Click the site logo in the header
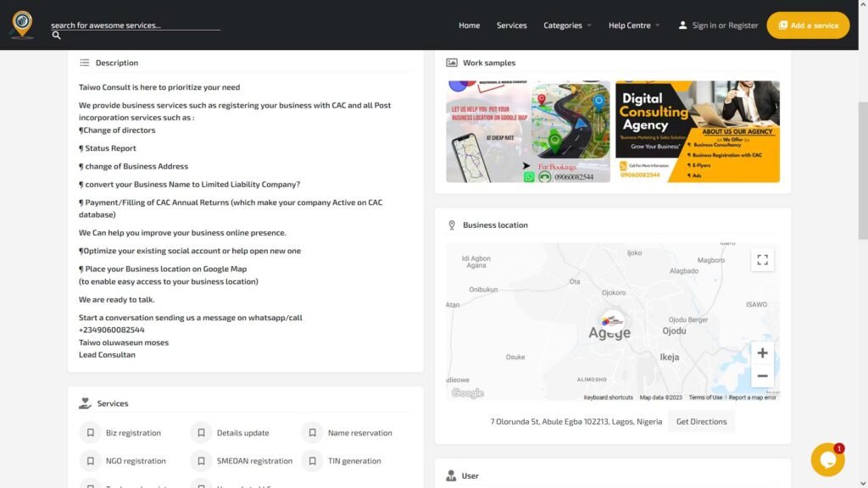This screenshot has width=868, height=488. click(x=24, y=24)
